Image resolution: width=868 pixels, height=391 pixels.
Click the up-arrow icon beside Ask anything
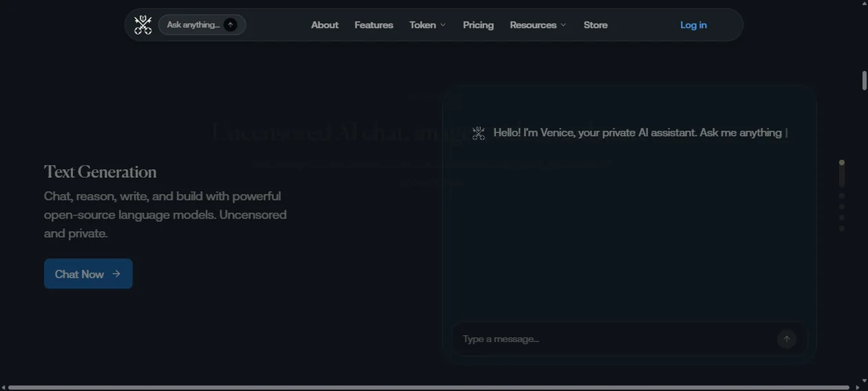(231, 25)
